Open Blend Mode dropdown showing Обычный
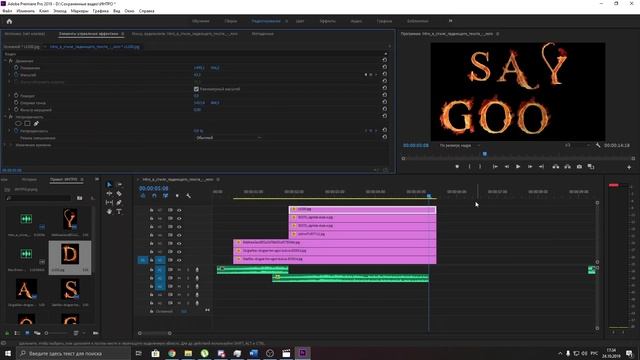This screenshot has width=640, height=360. 228,138
